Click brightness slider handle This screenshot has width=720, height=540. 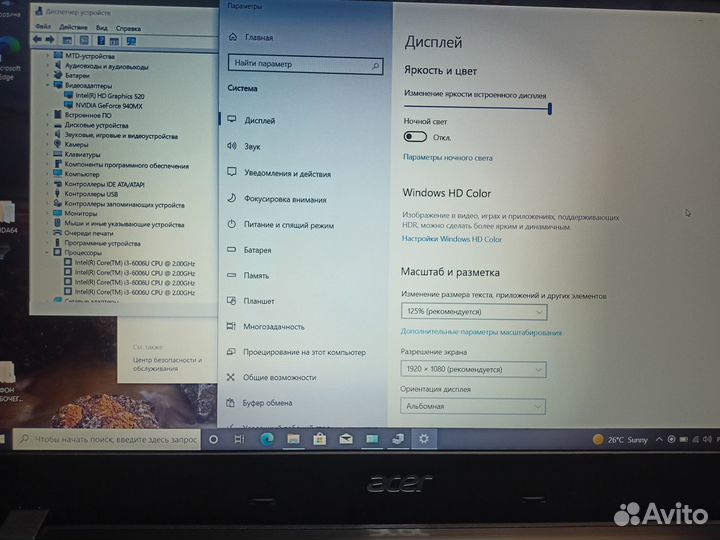point(550,109)
